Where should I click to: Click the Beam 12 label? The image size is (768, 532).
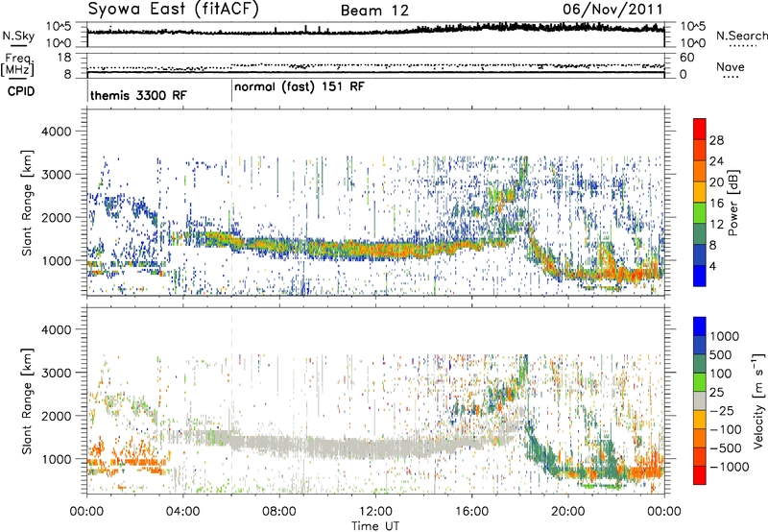pos(374,11)
